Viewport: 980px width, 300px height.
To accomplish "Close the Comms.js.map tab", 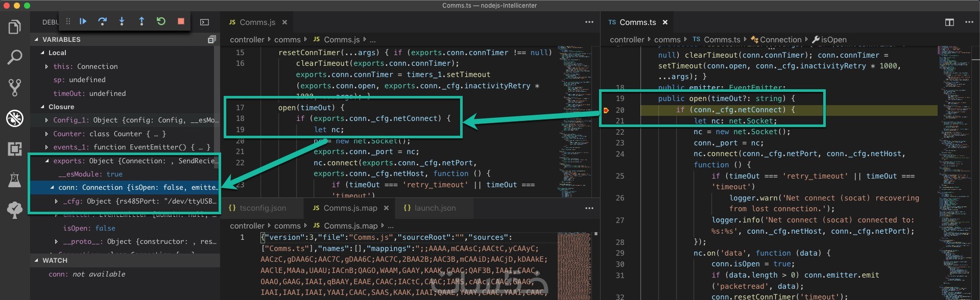I will pyautogui.click(x=386, y=208).
